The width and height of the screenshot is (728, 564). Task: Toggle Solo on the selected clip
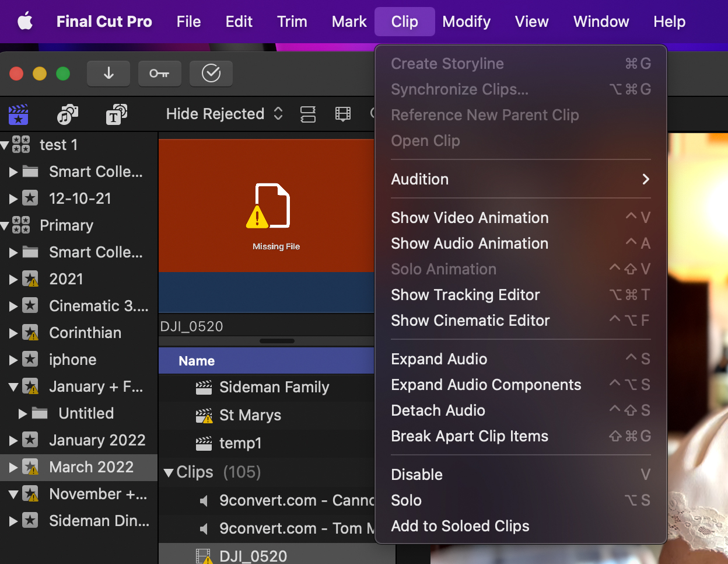[x=407, y=500]
